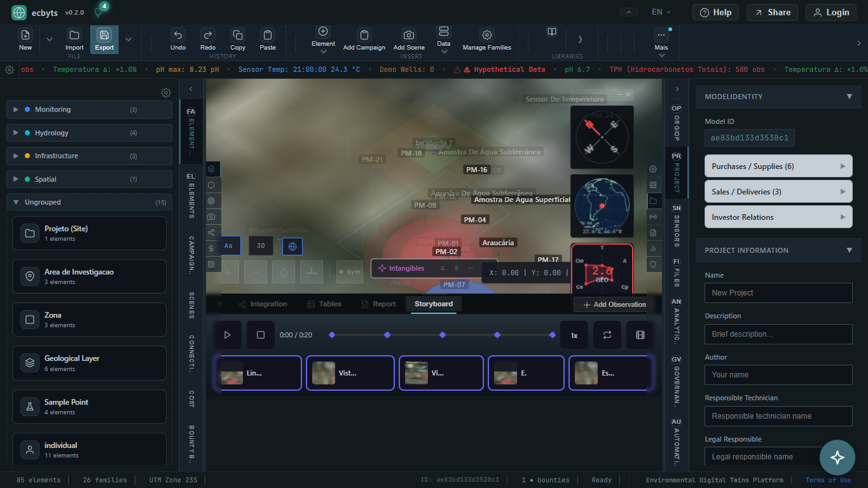Change the 1x playback speed
The width and height of the screenshot is (868, 488).
pyautogui.click(x=574, y=335)
